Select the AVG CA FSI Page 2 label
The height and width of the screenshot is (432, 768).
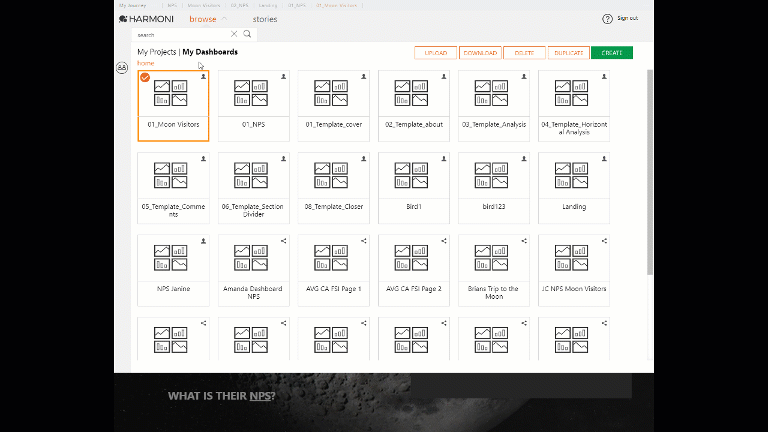pyautogui.click(x=414, y=289)
